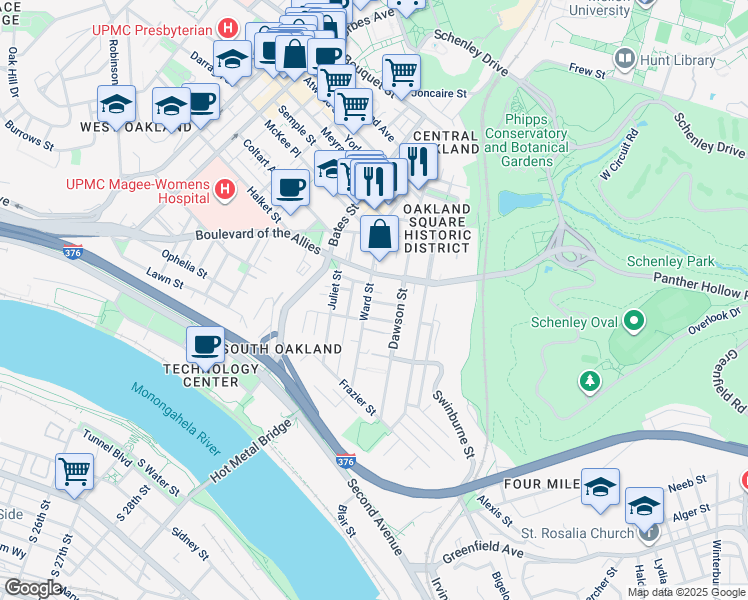Click restaurant fork-knife marker near Central Oakland
The image size is (748, 600).
tap(419, 165)
